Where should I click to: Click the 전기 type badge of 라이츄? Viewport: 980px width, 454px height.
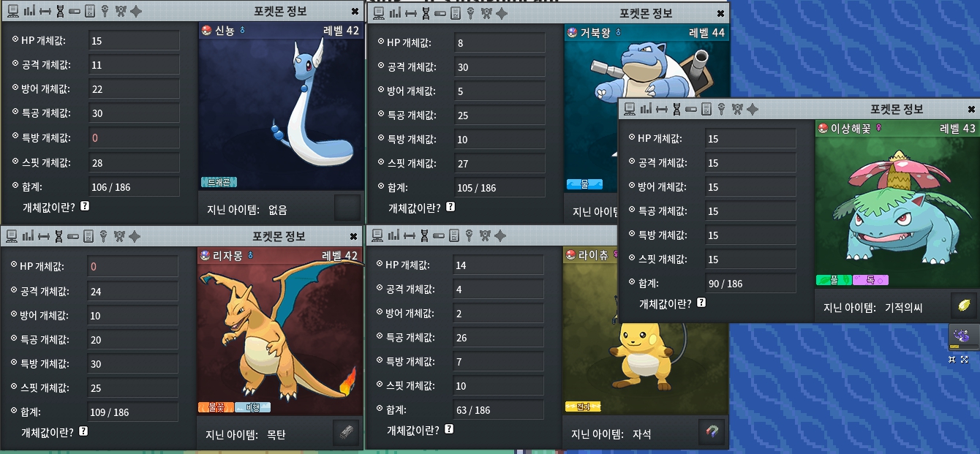click(x=583, y=406)
